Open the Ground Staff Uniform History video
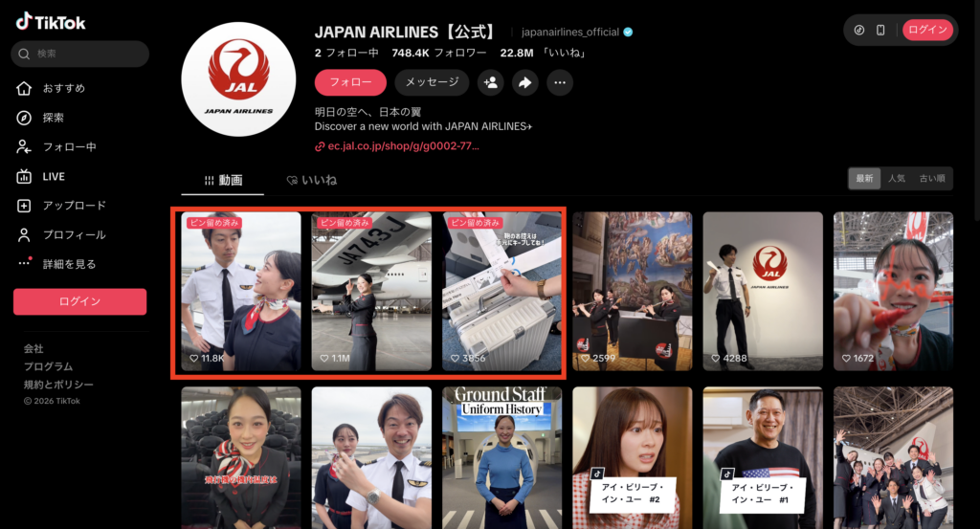This screenshot has height=529, width=980. pos(501,458)
